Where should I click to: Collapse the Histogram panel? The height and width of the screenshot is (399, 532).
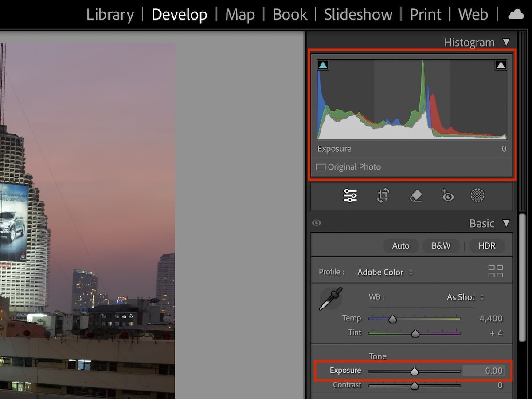pos(506,42)
